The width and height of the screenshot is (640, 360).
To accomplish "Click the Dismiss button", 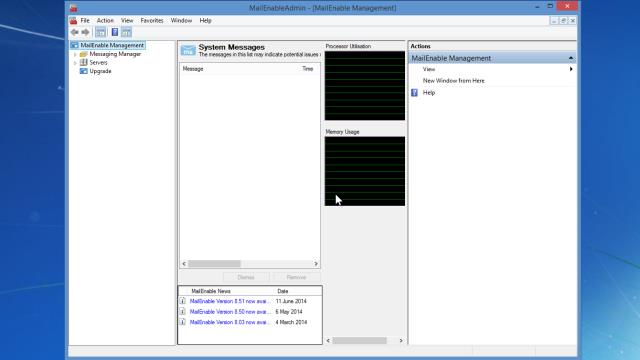I will click(x=246, y=277).
